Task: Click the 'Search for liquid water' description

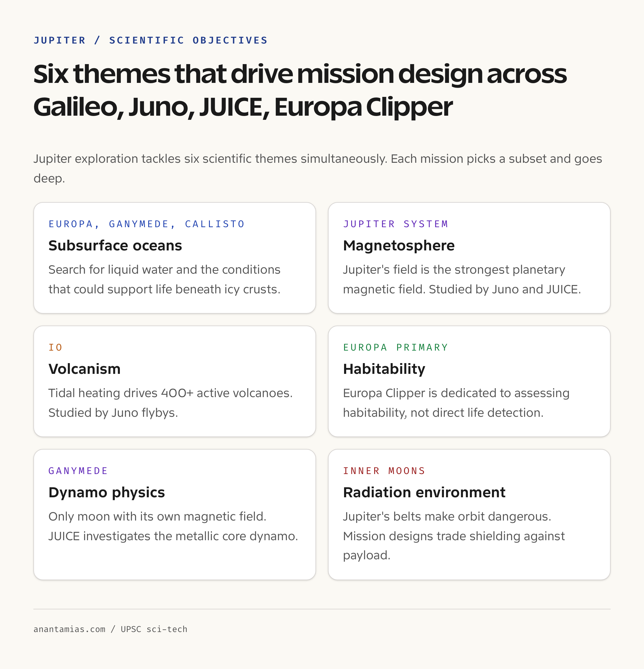Action: click(x=165, y=279)
